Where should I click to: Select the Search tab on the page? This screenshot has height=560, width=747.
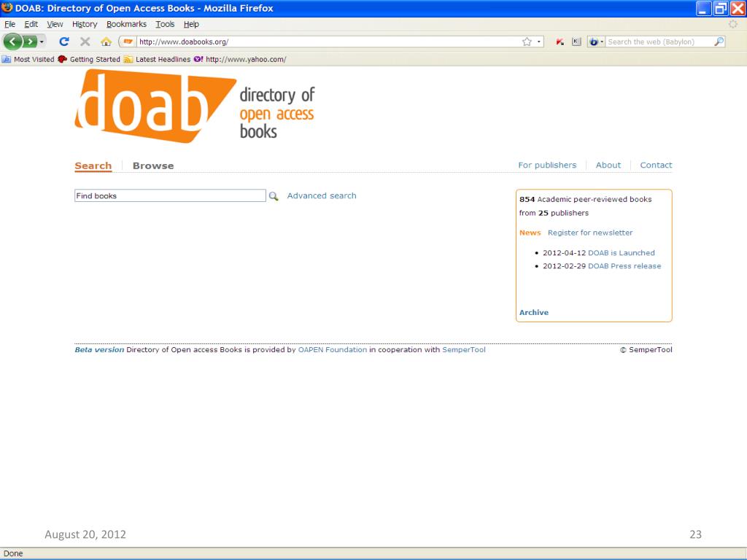coord(93,166)
